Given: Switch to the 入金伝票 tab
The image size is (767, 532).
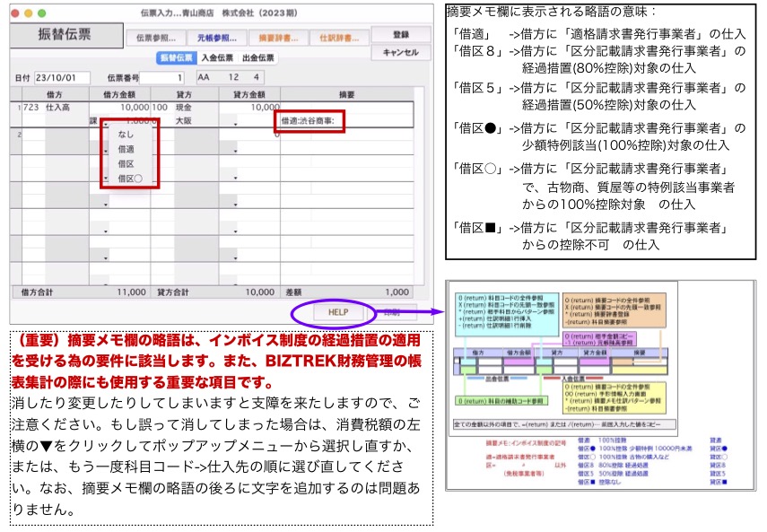Looking at the screenshot, I should [216, 58].
